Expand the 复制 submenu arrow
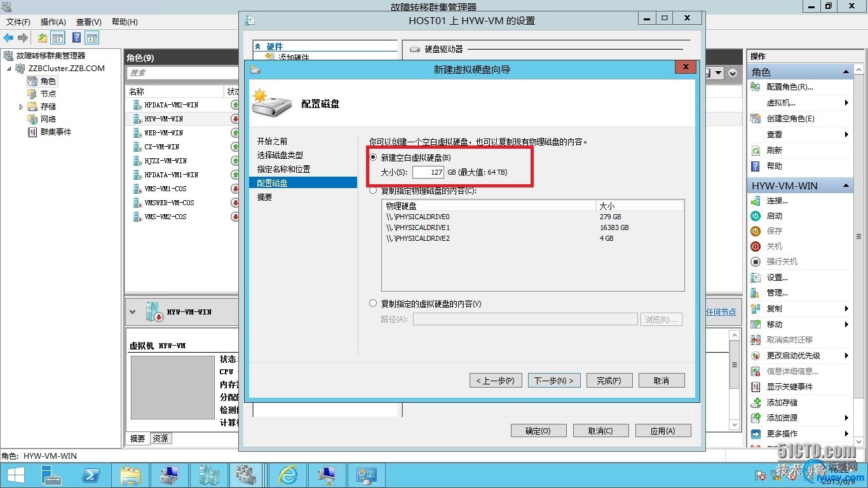 [x=846, y=309]
